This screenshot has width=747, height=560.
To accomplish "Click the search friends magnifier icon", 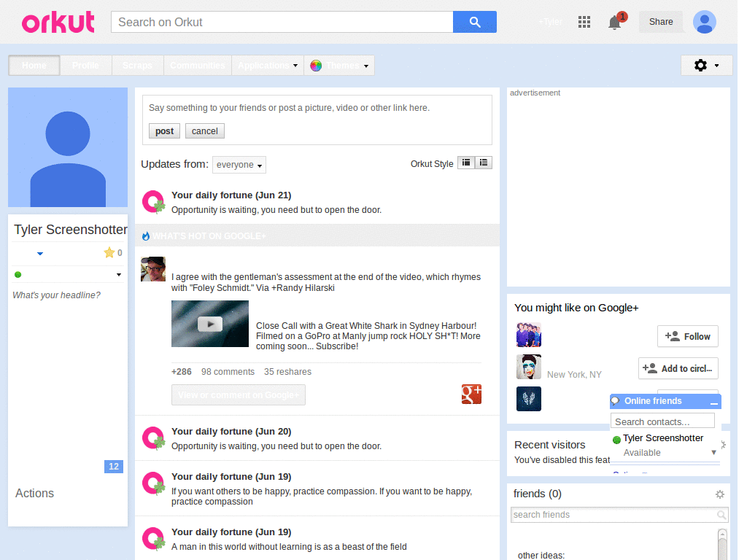I will coord(721,515).
